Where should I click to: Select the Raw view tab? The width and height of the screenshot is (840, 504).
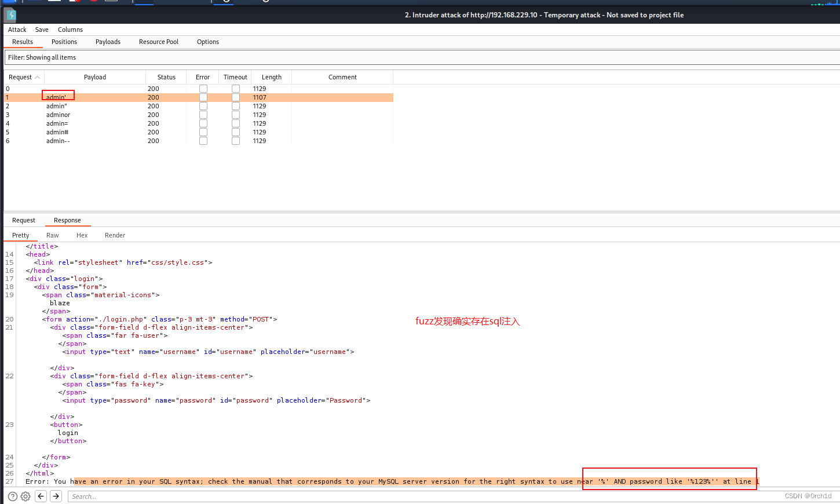coord(53,235)
